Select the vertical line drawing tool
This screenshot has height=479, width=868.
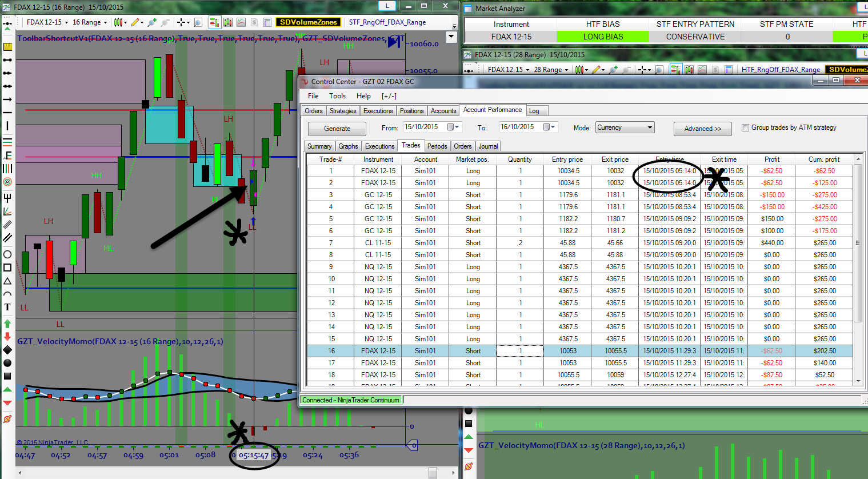tap(7, 126)
